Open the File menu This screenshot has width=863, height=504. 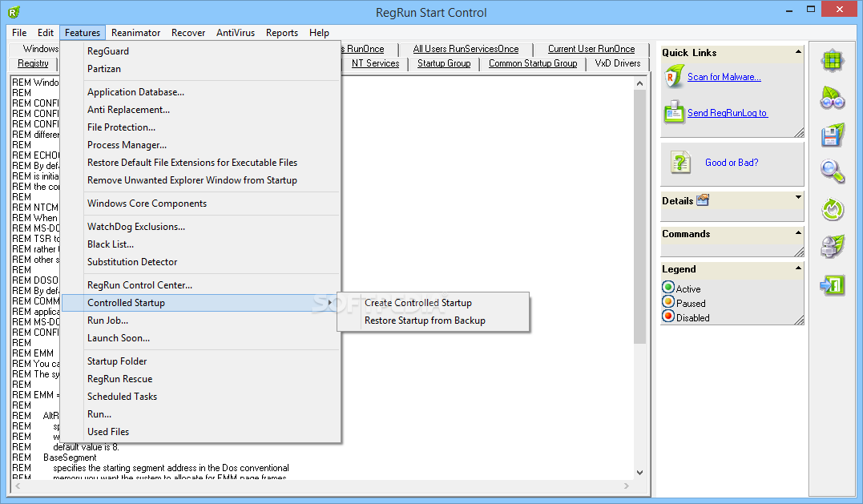click(19, 33)
